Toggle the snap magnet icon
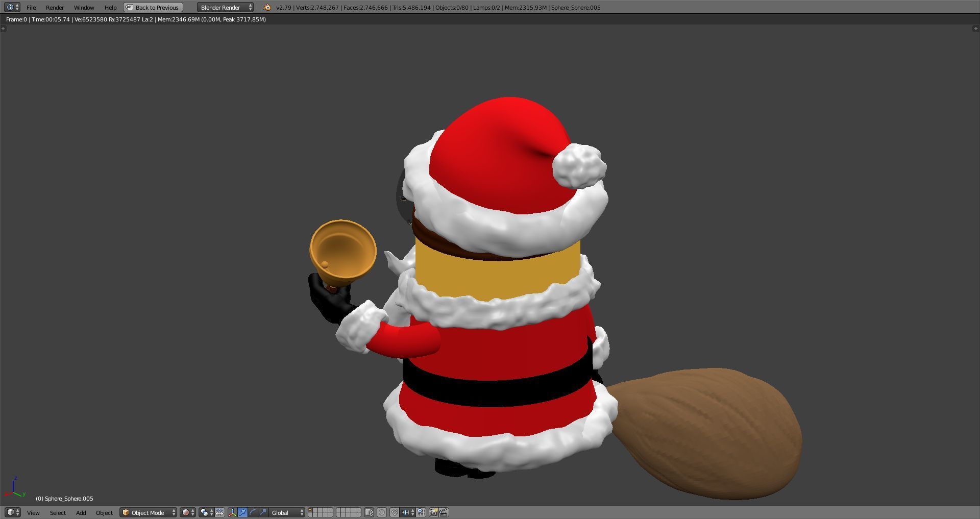Screen dimensions: 980x519 coord(395,512)
